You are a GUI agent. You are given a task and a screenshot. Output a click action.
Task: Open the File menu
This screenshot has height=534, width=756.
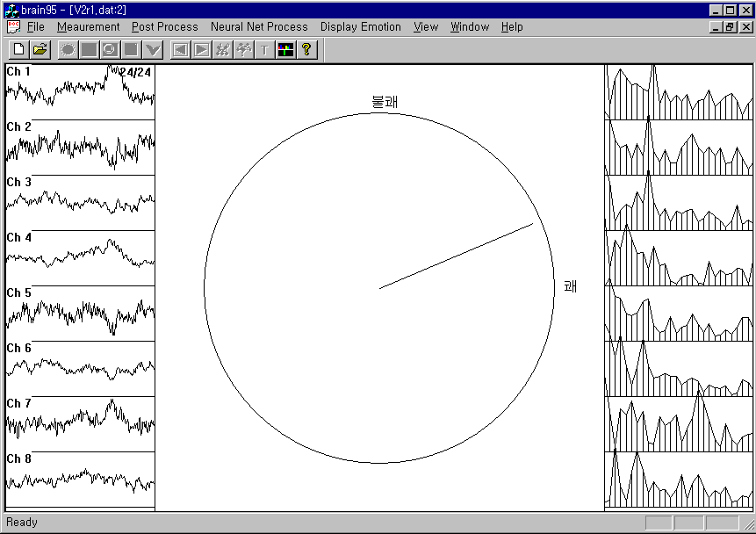(36, 27)
